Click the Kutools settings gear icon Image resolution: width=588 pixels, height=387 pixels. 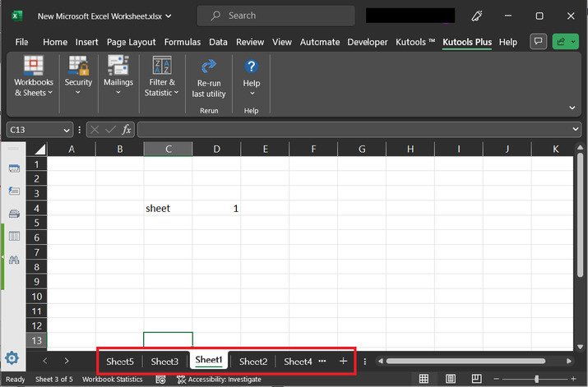click(x=12, y=358)
